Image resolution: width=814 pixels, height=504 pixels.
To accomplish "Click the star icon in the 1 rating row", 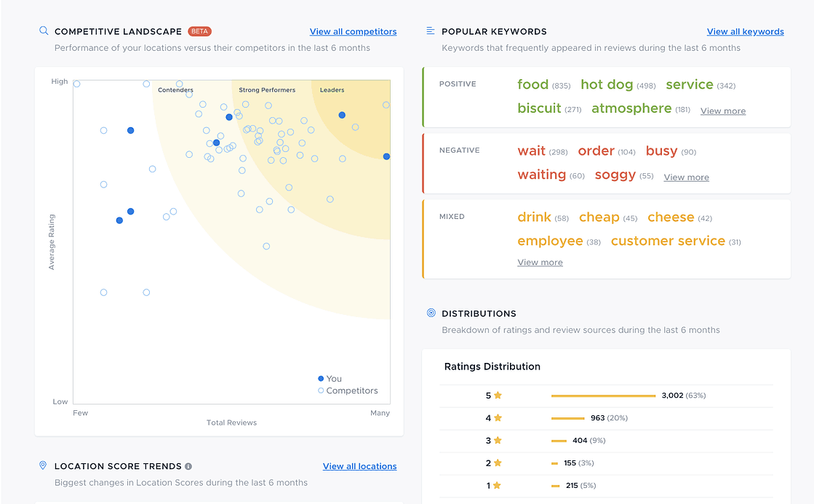I will pos(498,486).
